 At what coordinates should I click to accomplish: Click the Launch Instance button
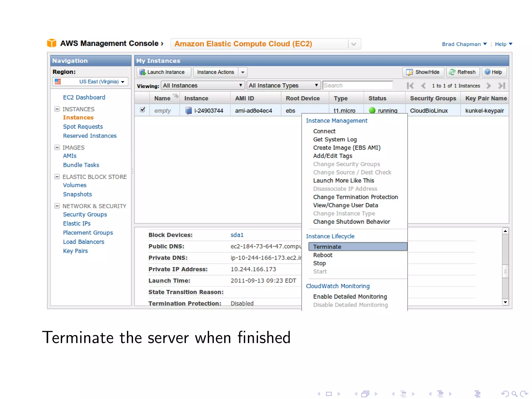(x=164, y=72)
